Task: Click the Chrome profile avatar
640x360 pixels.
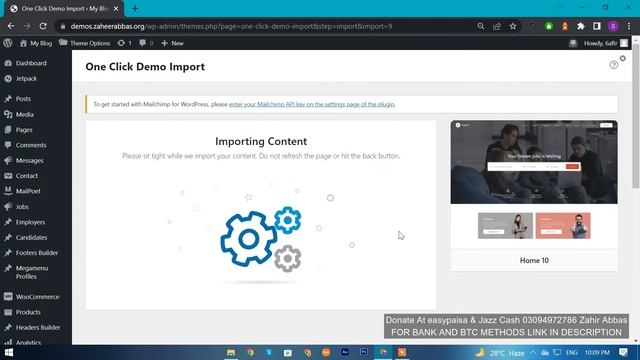Action: pos(613,26)
